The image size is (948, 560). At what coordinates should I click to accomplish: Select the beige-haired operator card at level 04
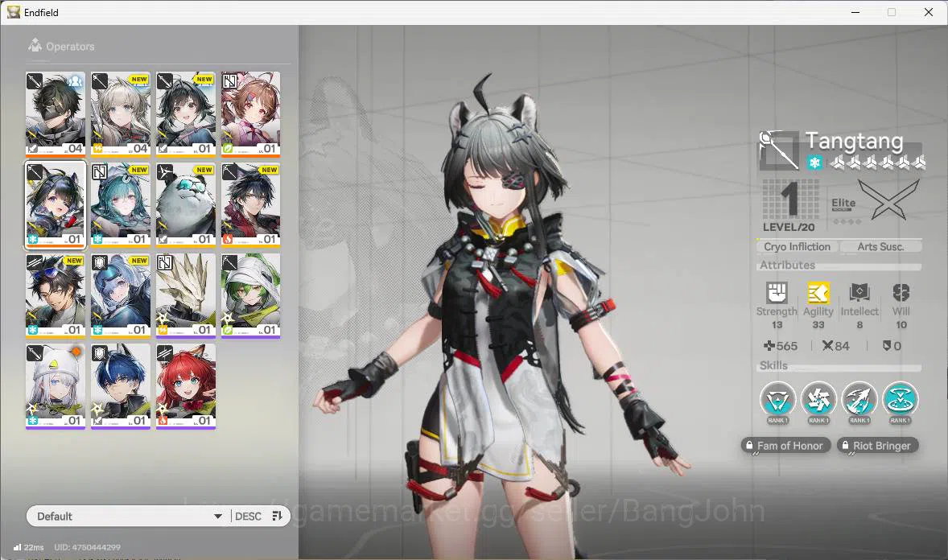(121, 113)
